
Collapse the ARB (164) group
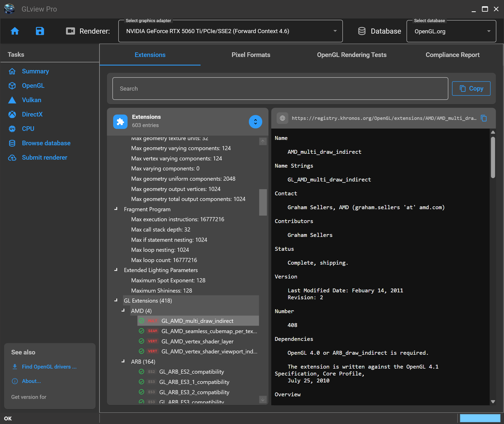pos(123,361)
